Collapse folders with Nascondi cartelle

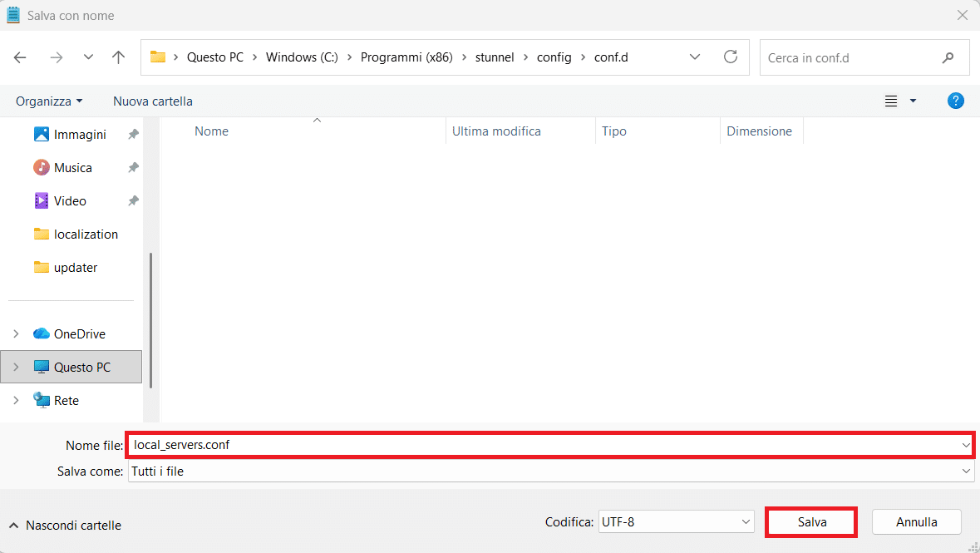(65, 525)
